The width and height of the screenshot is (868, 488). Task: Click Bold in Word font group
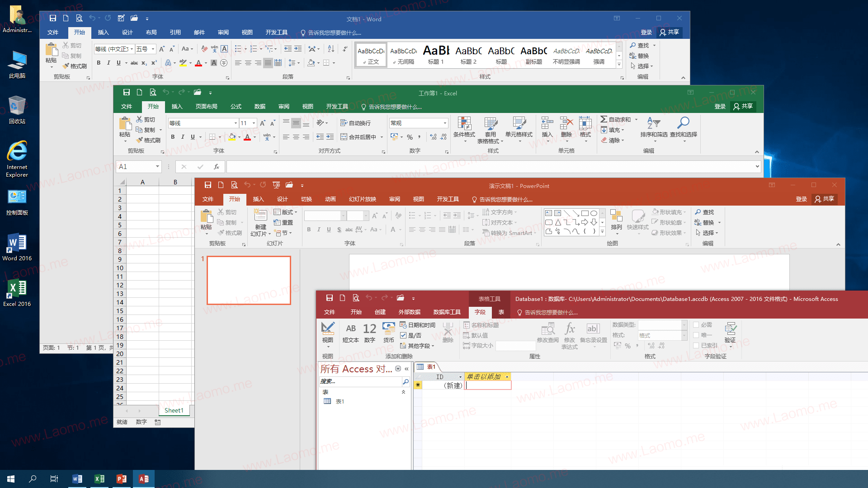(99, 63)
